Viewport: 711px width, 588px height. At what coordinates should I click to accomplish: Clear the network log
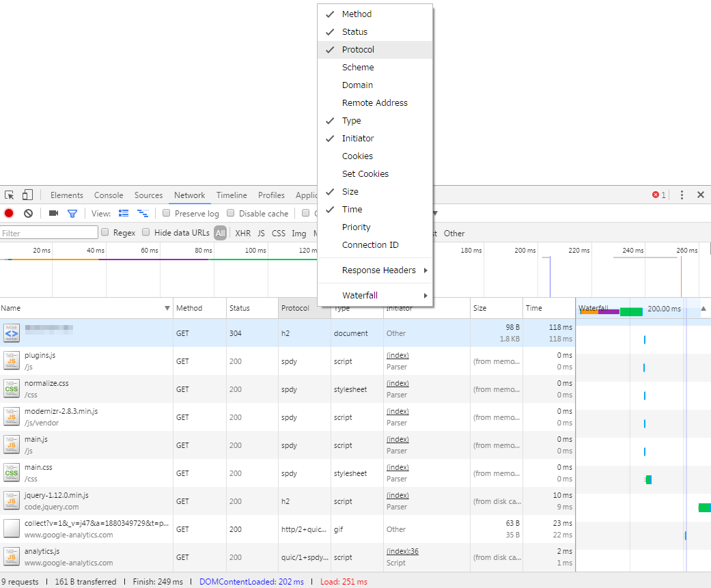(x=28, y=213)
